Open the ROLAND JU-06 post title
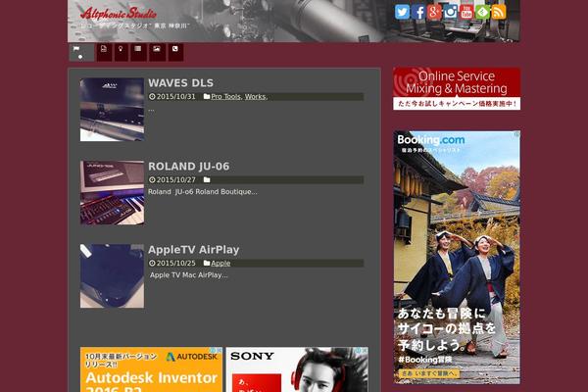588x392 pixels. (x=188, y=167)
